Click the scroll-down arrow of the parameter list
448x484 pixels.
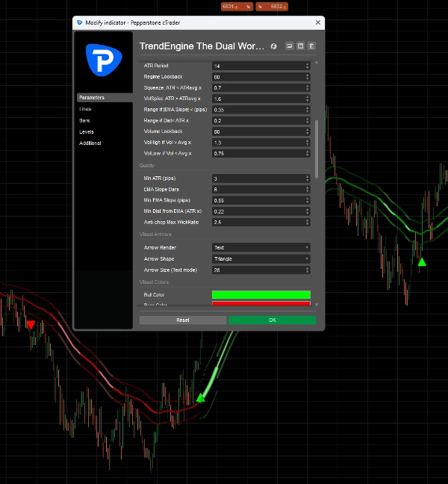tap(317, 304)
